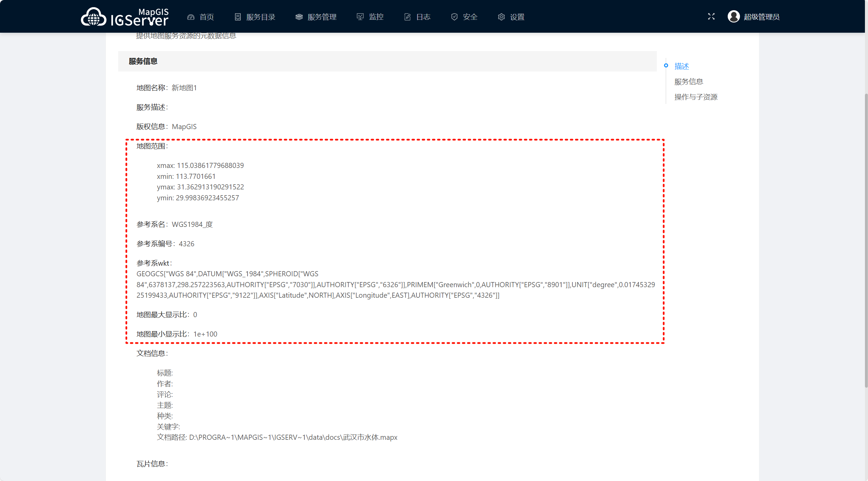Click the 监控 menu item
The image size is (868, 481).
click(376, 17)
